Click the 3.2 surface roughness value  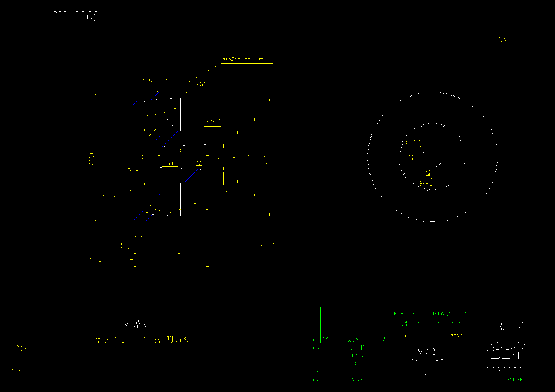pos(199,163)
